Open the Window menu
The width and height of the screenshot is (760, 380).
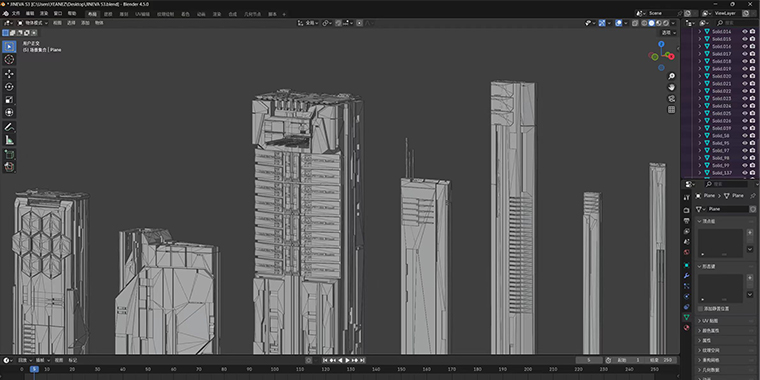(58, 14)
